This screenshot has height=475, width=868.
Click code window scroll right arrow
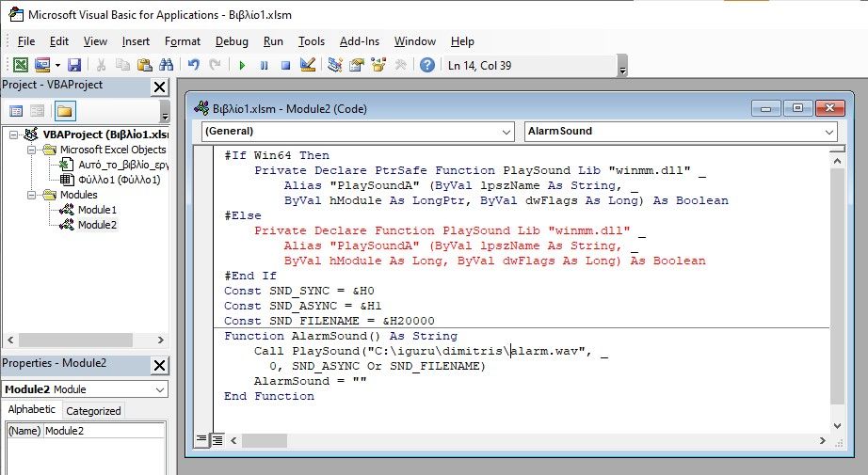pyautogui.click(x=823, y=440)
